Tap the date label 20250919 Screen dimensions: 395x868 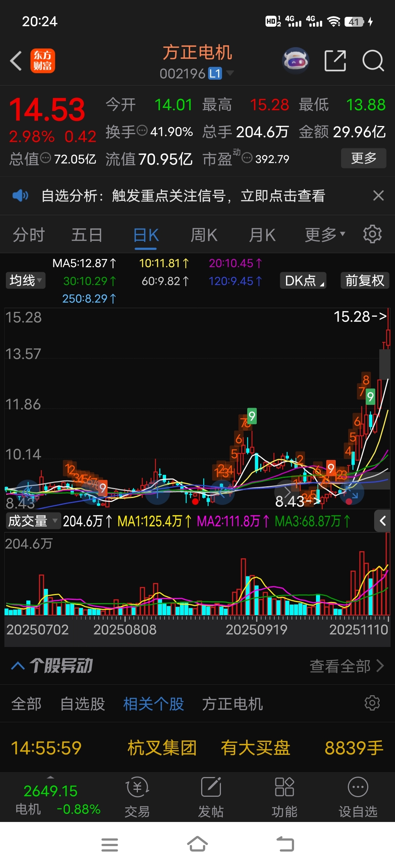pos(256,629)
